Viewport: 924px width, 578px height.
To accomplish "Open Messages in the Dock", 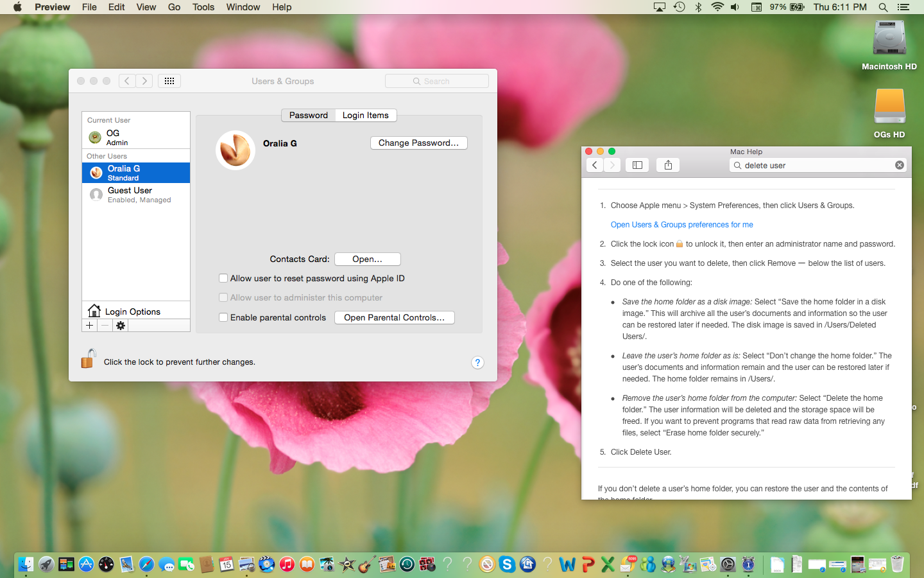I will [167, 565].
